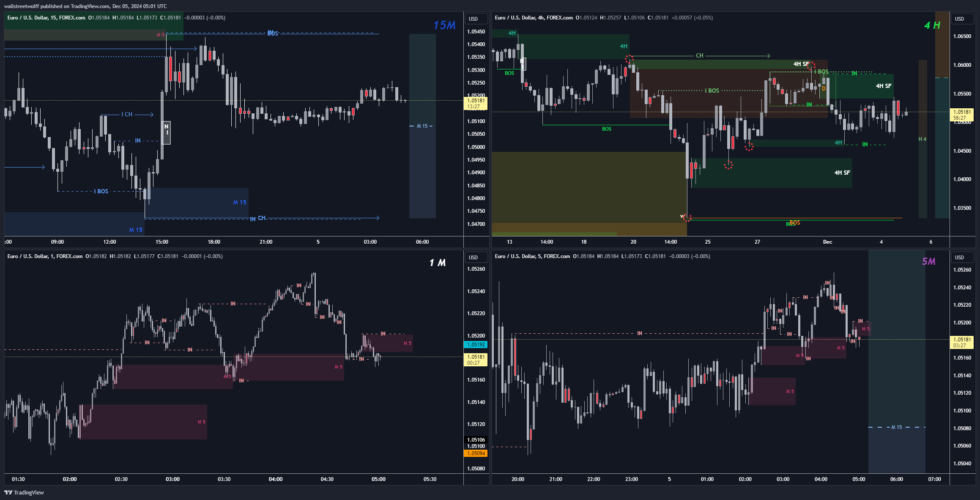The width and height of the screenshot is (980, 500).
Task: Click 1.05000 on the 15M price axis
Action: click(x=476, y=147)
